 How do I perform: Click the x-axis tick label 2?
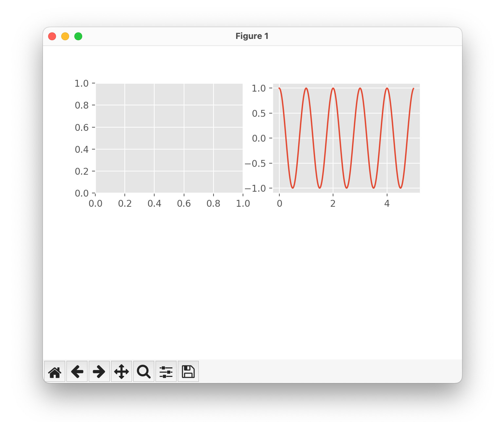pyautogui.click(x=333, y=204)
